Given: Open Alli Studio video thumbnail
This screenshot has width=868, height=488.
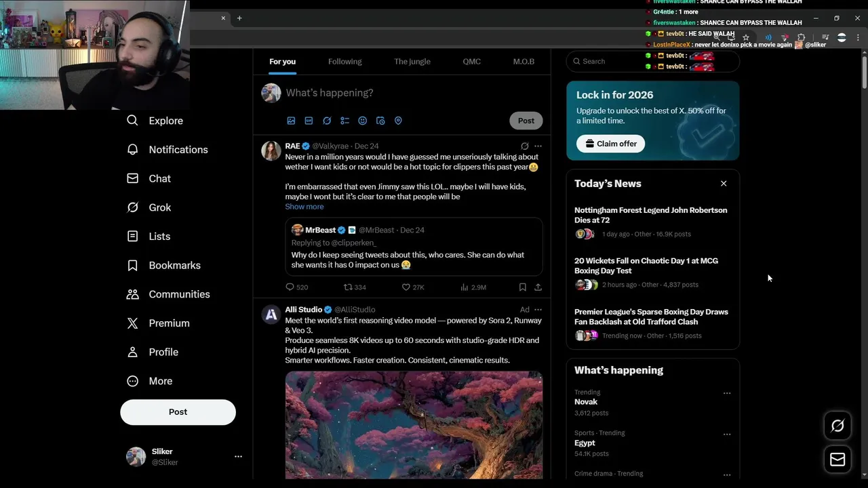Looking at the screenshot, I should click(414, 425).
